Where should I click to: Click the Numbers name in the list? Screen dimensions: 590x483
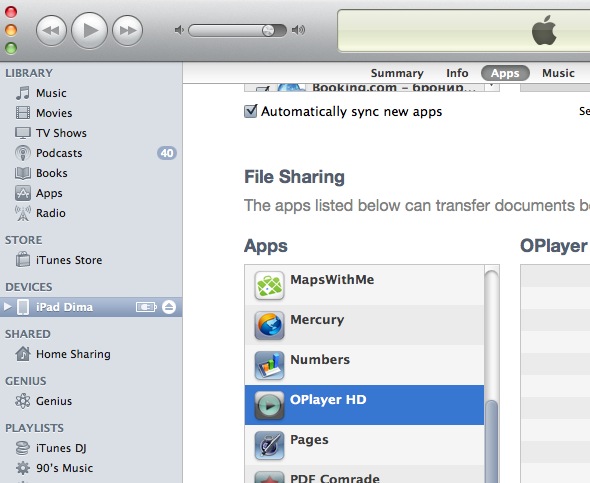pyautogui.click(x=320, y=360)
